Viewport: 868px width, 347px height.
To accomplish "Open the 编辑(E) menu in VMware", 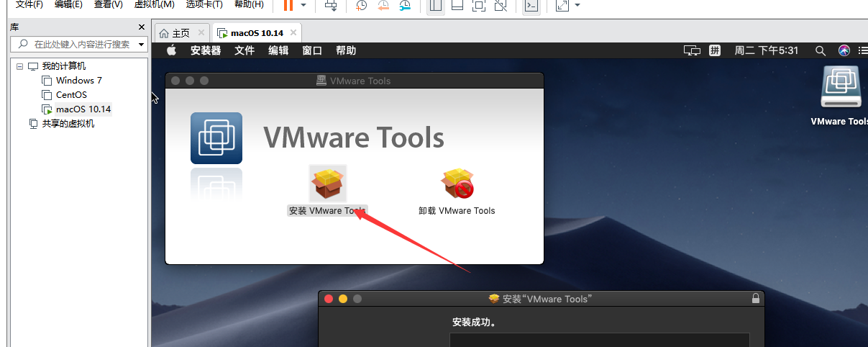I will (68, 4).
